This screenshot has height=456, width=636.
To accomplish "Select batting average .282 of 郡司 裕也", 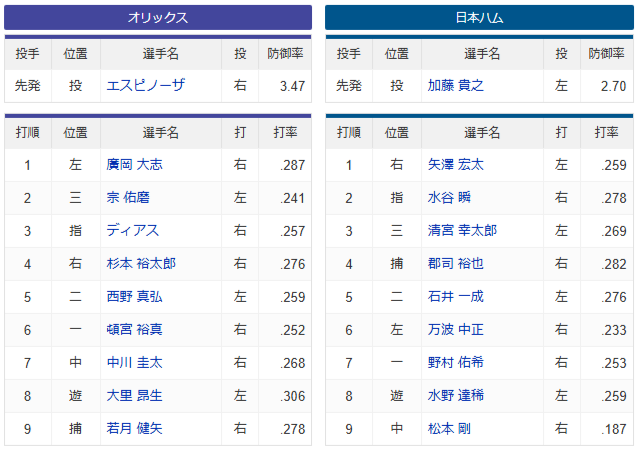I will (614, 264).
